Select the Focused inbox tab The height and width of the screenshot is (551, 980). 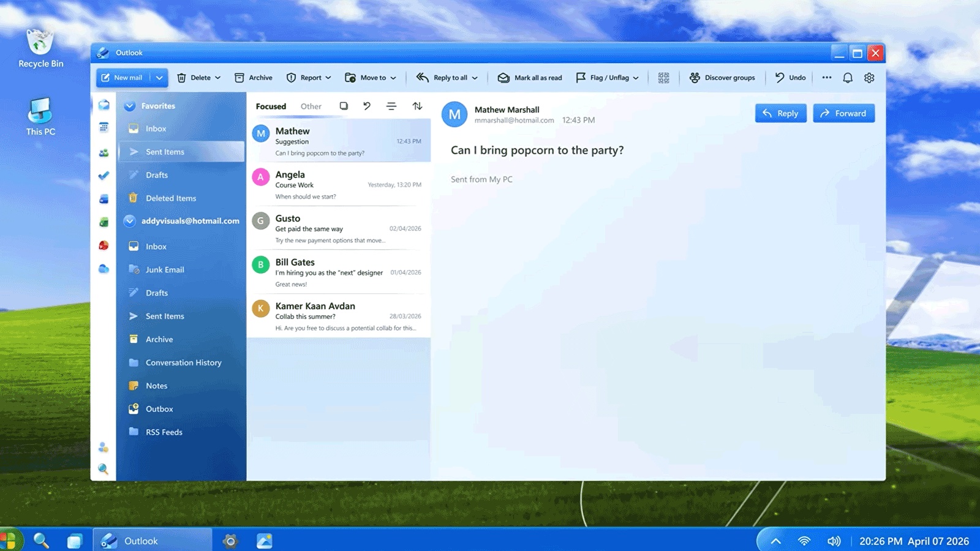(271, 107)
